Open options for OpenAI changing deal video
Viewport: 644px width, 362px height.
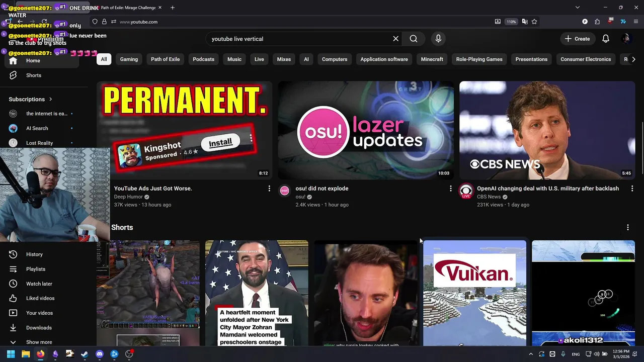coord(632,189)
